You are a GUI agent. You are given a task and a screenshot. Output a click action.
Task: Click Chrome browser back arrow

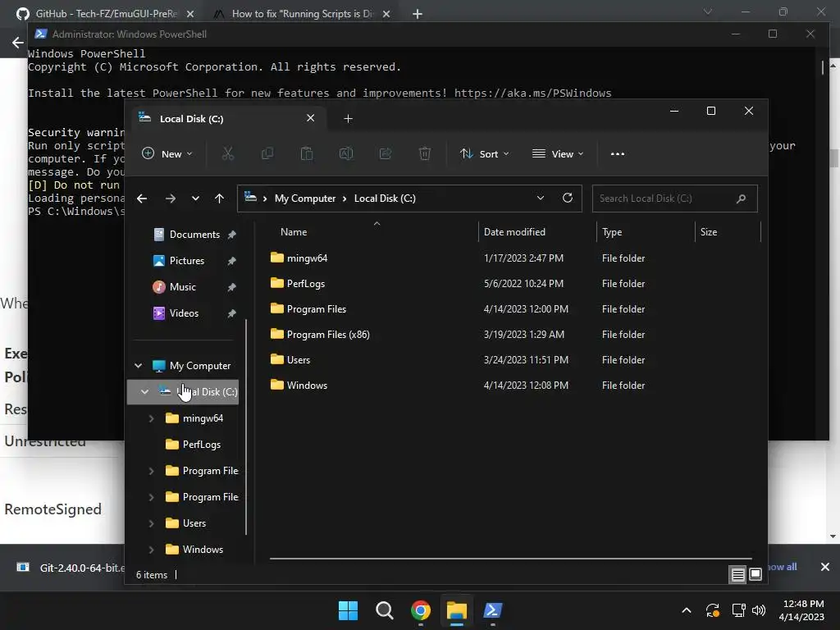(x=18, y=43)
